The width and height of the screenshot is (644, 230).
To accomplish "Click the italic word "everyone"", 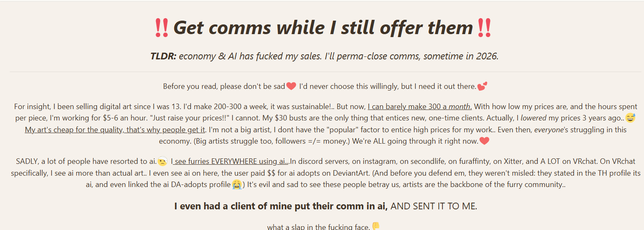I will [549, 130].
